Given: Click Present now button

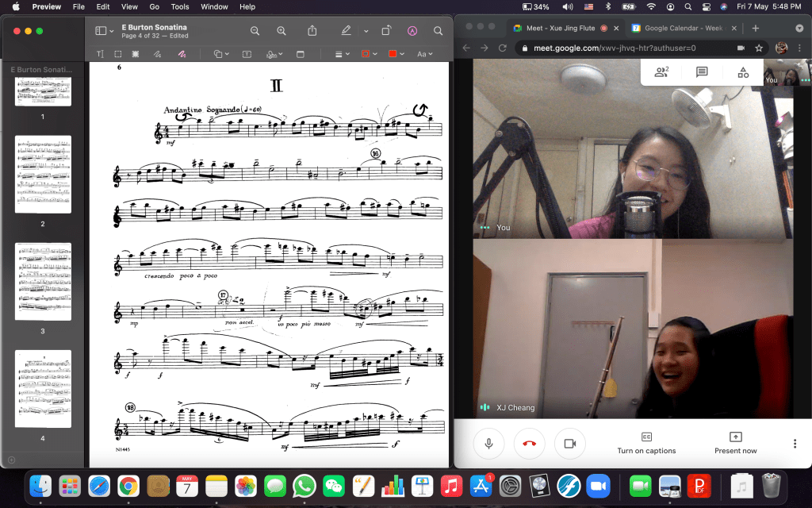Looking at the screenshot, I should 735,443.
